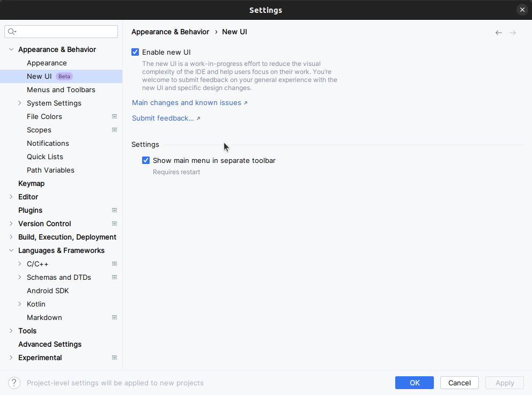Click the help question mark icon at bottom left
Screen dimensions: 532x395
coord(13,383)
